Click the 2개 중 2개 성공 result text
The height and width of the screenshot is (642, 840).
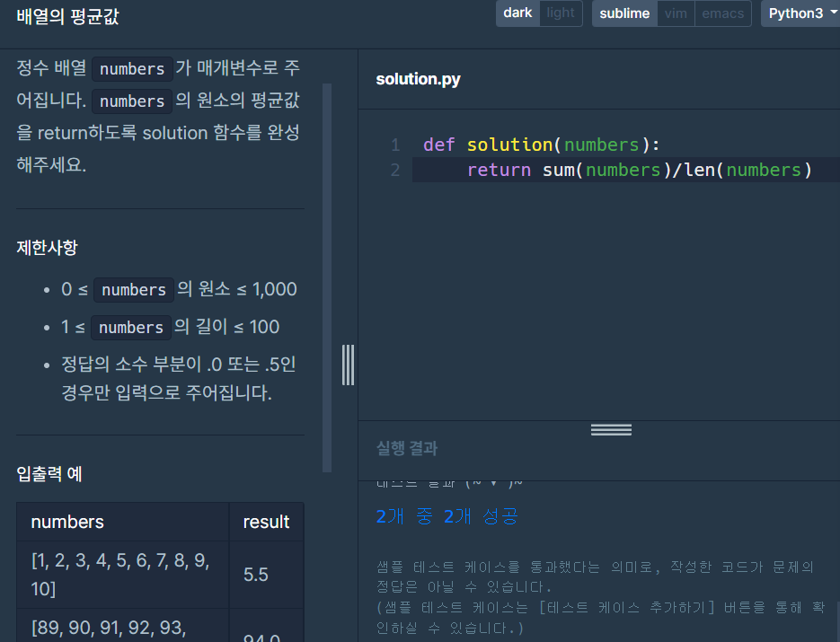pyautogui.click(x=447, y=516)
